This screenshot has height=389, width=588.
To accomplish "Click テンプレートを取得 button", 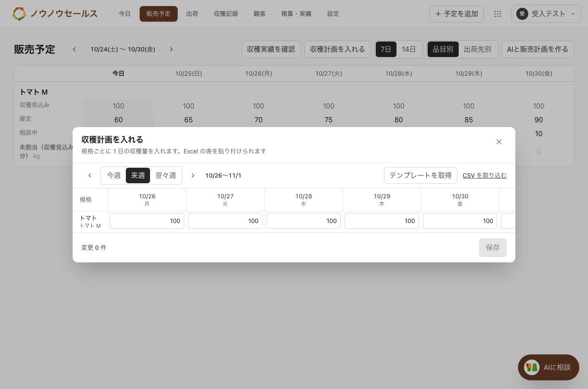I will (x=421, y=175).
